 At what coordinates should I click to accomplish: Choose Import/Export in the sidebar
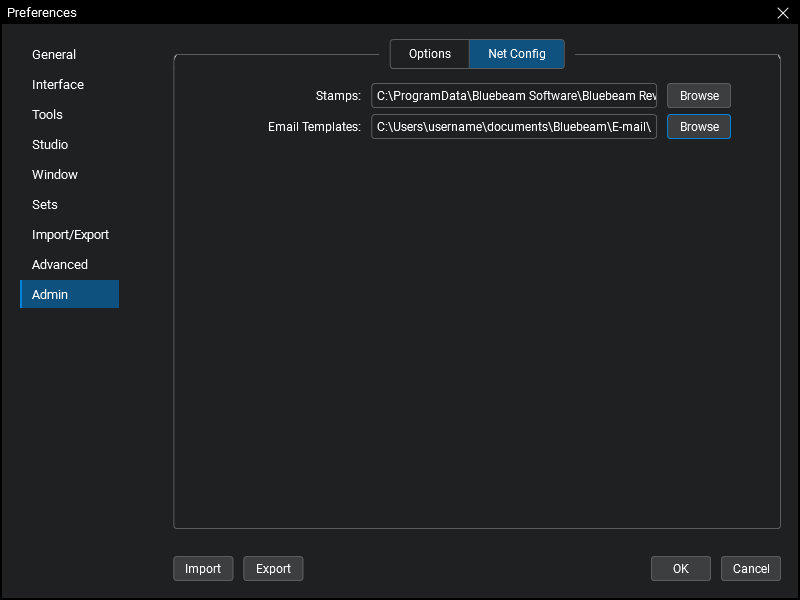click(x=70, y=235)
